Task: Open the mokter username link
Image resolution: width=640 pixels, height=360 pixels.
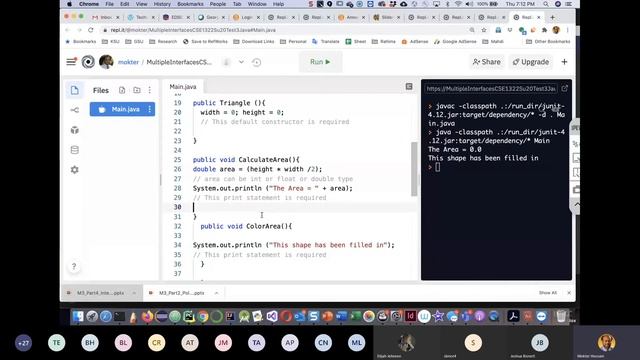Action: [x=128, y=62]
